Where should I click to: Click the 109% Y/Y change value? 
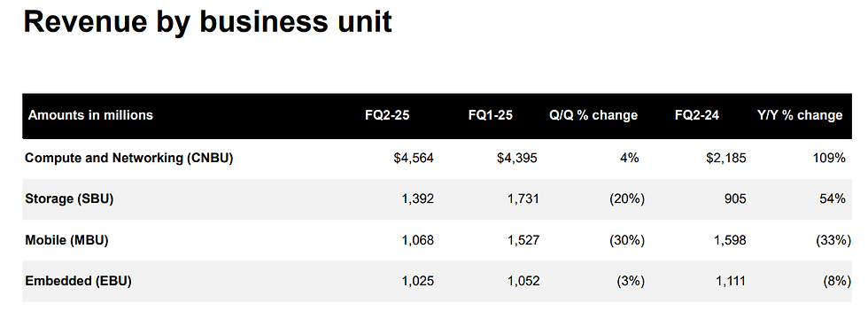point(831,159)
